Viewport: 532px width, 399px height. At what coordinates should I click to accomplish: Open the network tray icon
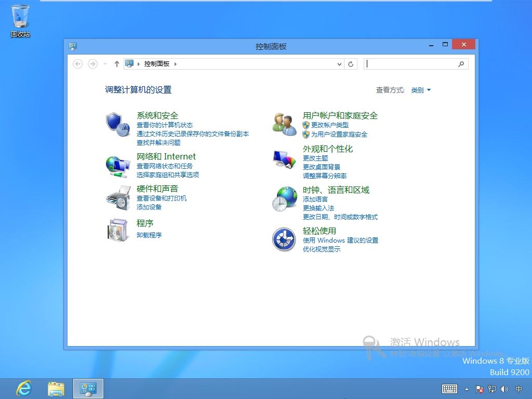(x=492, y=389)
